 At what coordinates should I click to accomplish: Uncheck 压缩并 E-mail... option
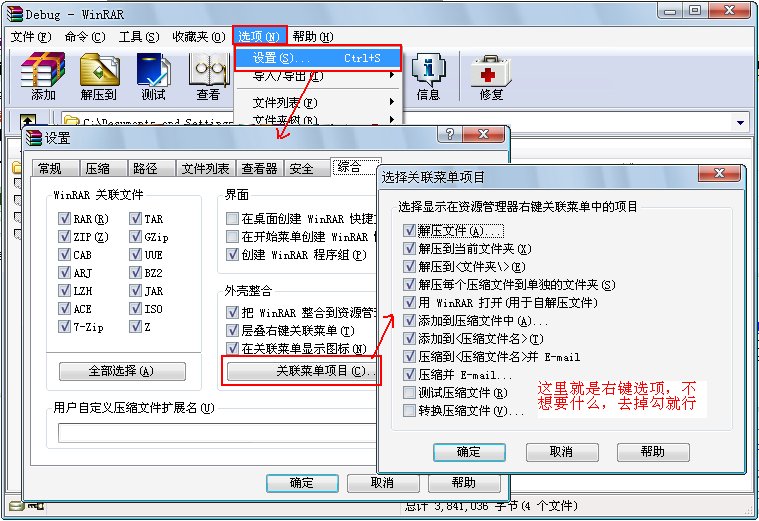pyautogui.click(x=410, y=375)
